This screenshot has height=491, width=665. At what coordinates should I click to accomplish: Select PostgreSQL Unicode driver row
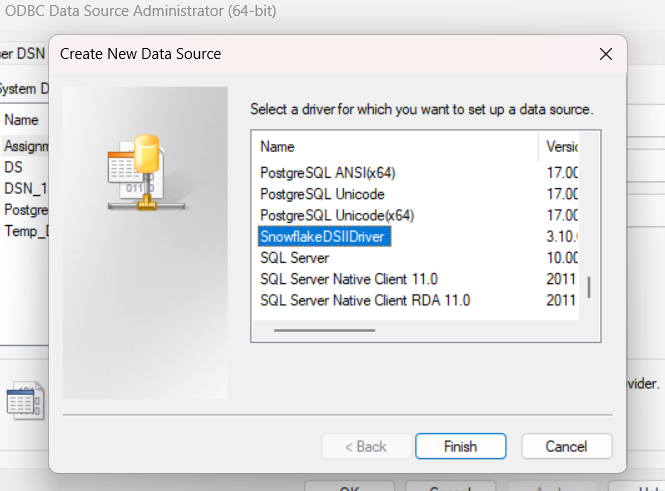[x=322, y=194]
